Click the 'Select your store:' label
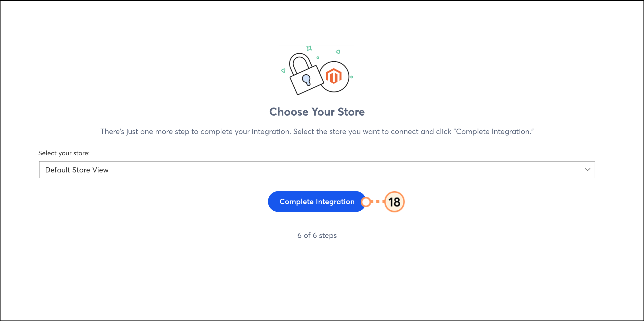Image resolution: width=644 pixels, height=321 pixels. 64,153
